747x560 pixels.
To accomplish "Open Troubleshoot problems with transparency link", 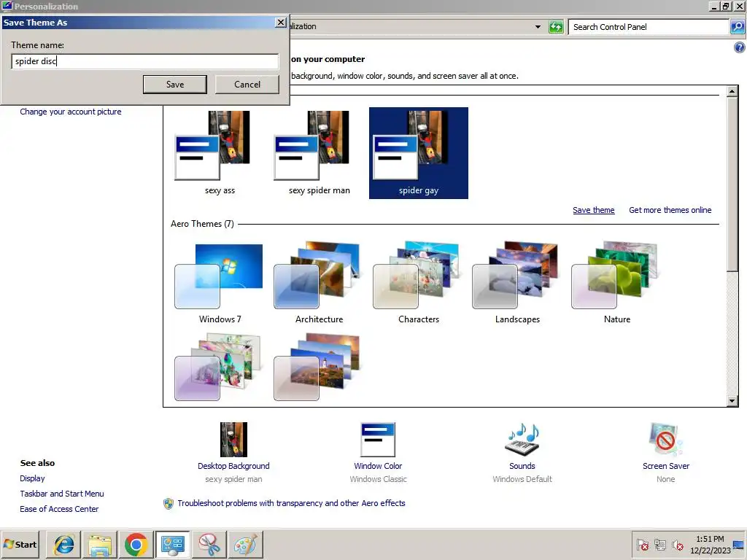I will [291, 503].
